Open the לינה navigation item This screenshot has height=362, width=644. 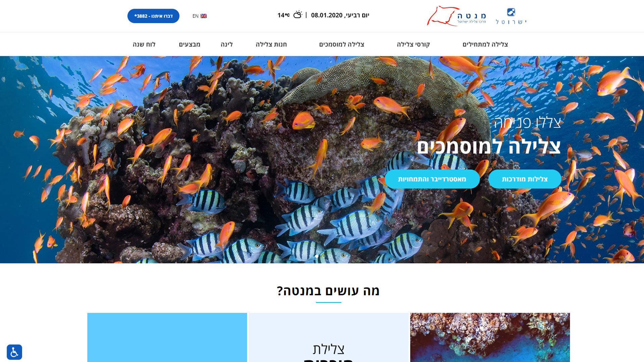click(227, 44)
